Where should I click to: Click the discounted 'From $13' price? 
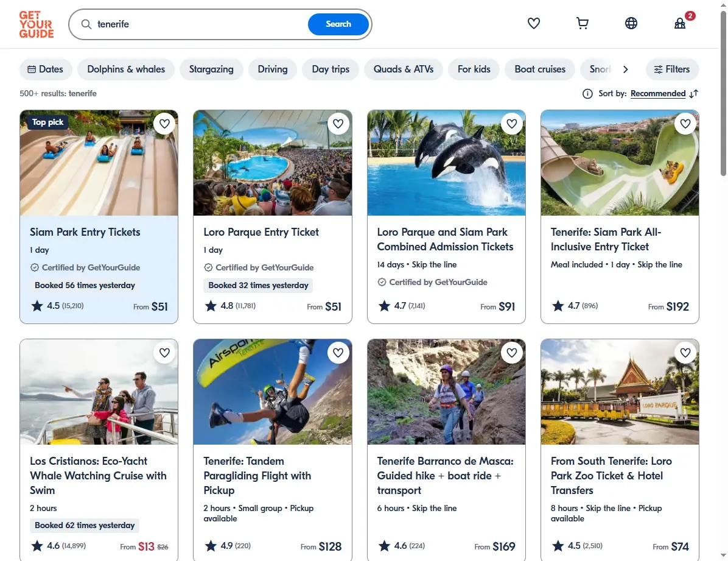(x=137, y=546)
